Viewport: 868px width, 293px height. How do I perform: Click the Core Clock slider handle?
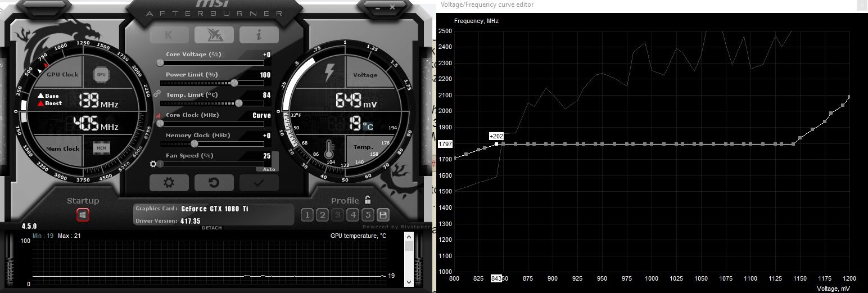[160, 123]
